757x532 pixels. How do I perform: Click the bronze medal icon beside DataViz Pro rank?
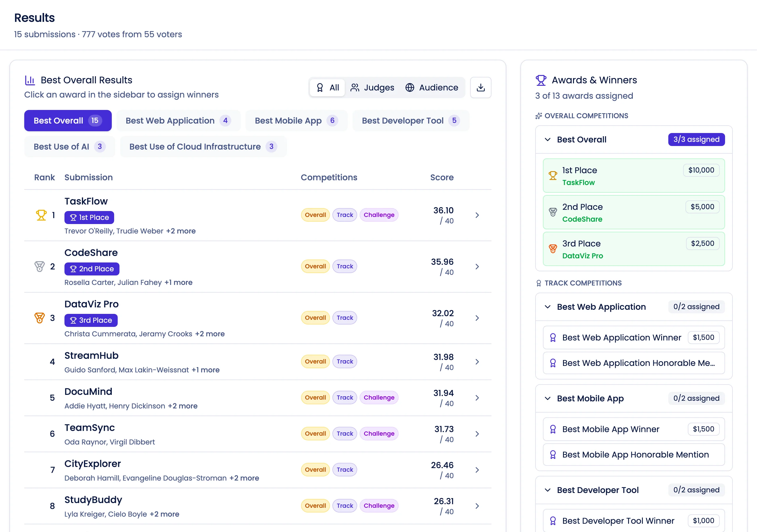(40, 317)
